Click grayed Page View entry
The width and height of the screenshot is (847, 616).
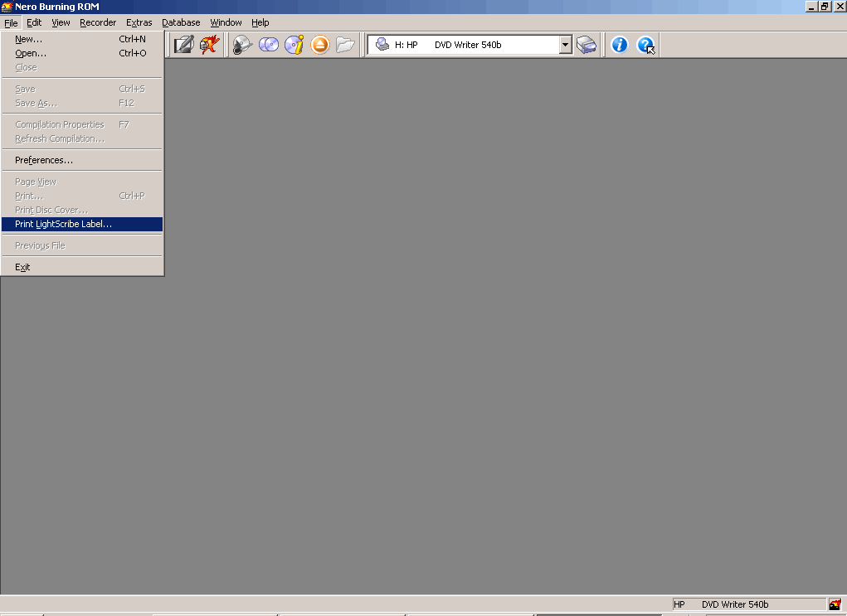82,182
